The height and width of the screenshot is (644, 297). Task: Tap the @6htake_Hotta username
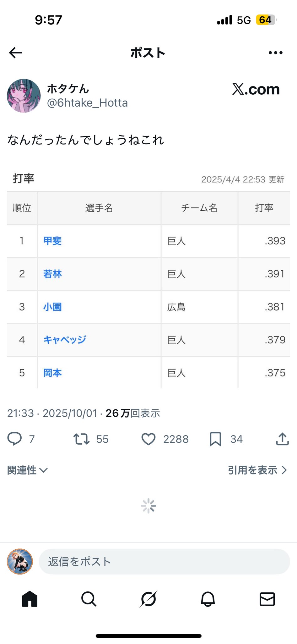[x=87, y=103]
